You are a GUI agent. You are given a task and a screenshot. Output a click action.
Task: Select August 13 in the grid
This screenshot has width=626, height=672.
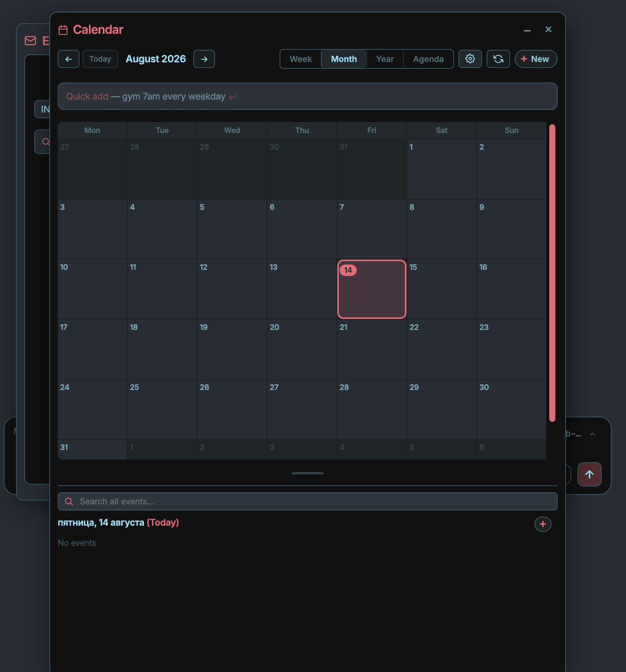click(x=302, y=289)
